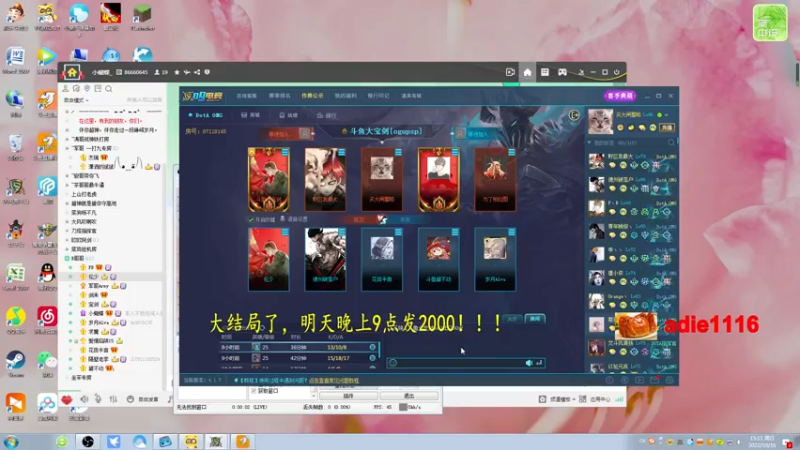
Task: Open the menu on the second blue team player card
Action: [x=342, y=232]
